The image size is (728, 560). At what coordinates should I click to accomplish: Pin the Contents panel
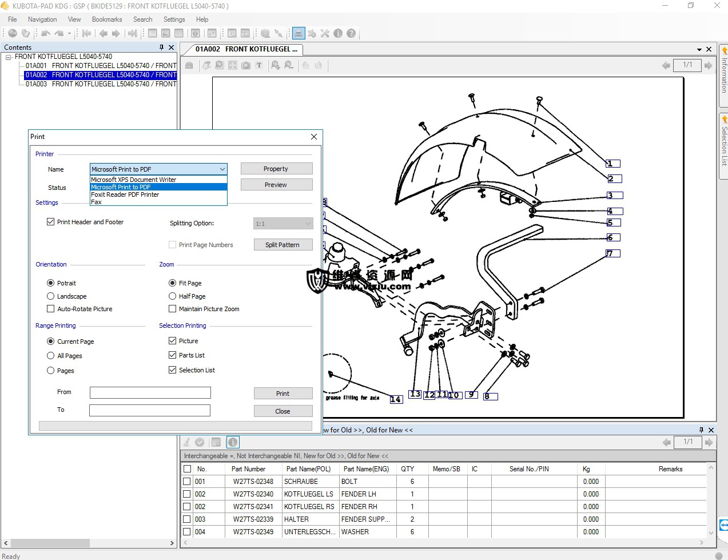(161, 47)
